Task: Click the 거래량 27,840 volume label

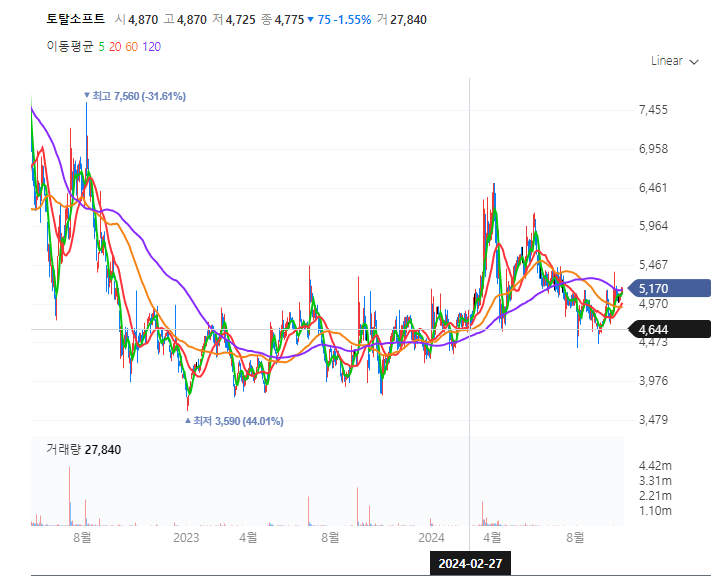Action: [x=84, y=450]
